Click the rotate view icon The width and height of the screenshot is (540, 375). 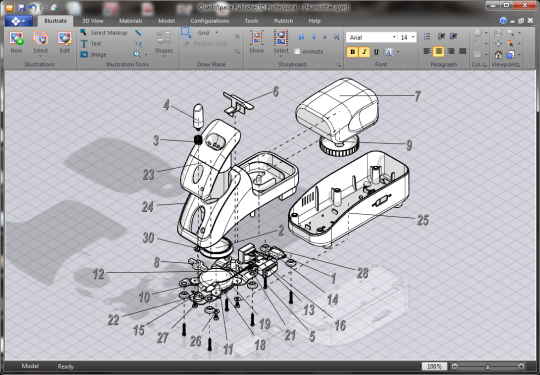(x=498, y=33)
